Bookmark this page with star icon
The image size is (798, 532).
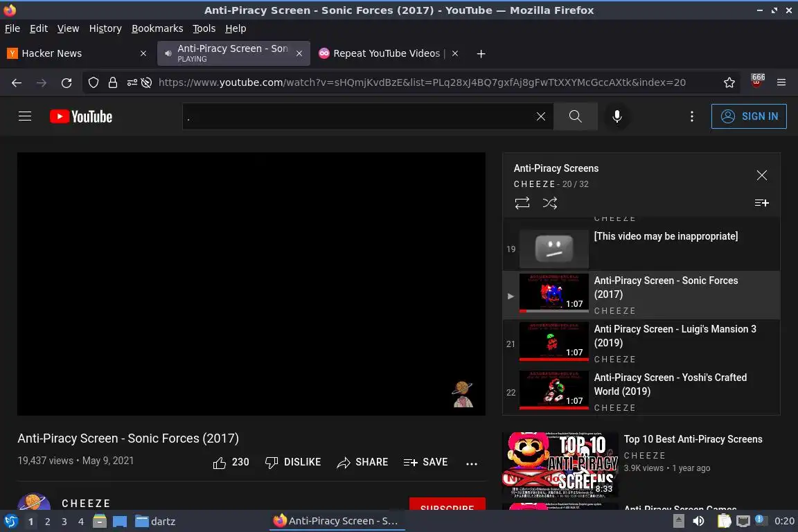(x=729, y=82)
